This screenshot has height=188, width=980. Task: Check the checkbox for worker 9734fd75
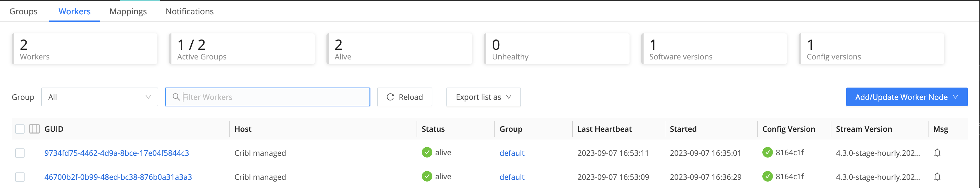(x=20, y=153)
